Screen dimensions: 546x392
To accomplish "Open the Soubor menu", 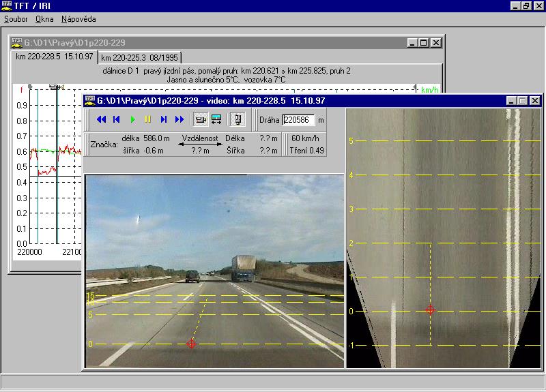I will click(x=16, y=19).
